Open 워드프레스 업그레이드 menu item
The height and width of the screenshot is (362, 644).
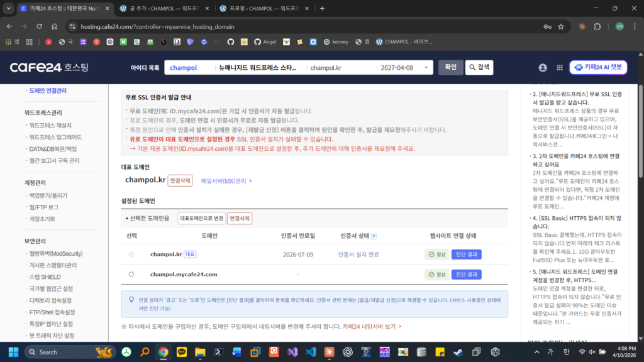tap(55, 137)
